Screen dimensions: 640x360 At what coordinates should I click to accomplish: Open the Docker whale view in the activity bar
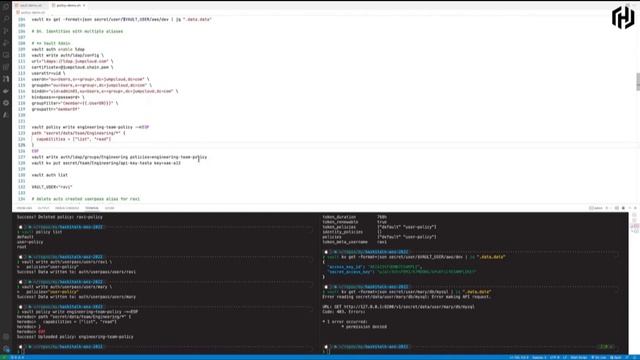click(x=6, y=91)
